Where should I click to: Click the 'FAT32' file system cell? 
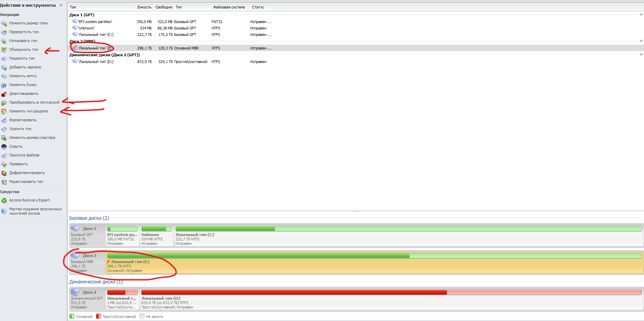coord(217,22)
